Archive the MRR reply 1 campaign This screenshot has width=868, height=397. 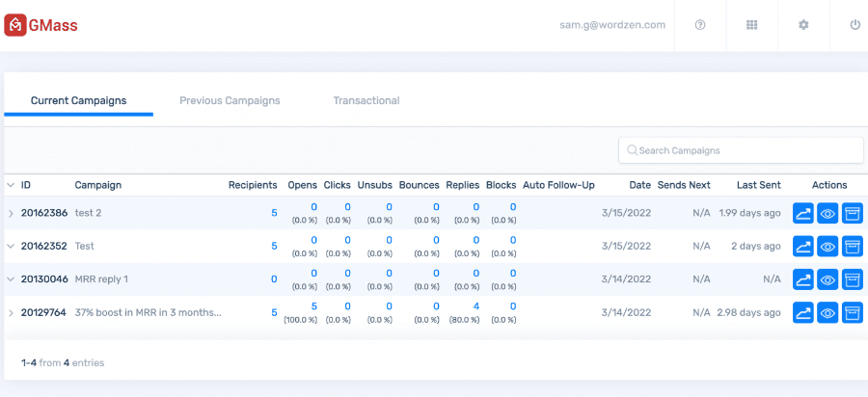(853, 279)
